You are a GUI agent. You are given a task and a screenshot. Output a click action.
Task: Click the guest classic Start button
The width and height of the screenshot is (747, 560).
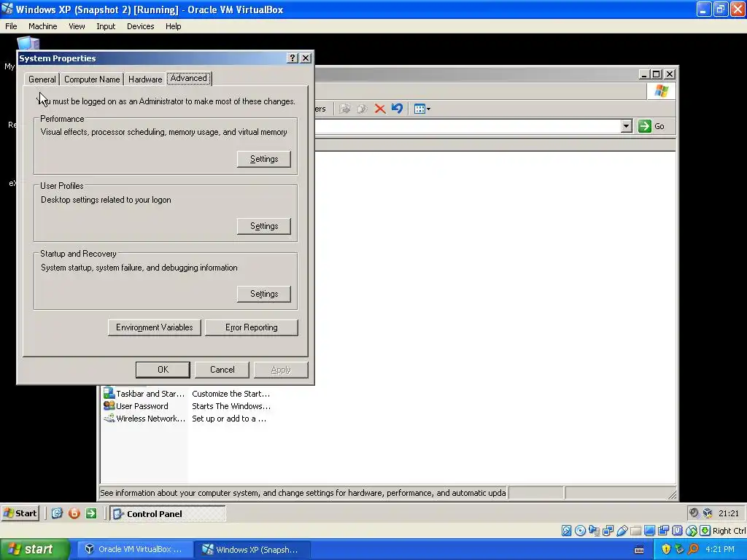coord(20,513)
